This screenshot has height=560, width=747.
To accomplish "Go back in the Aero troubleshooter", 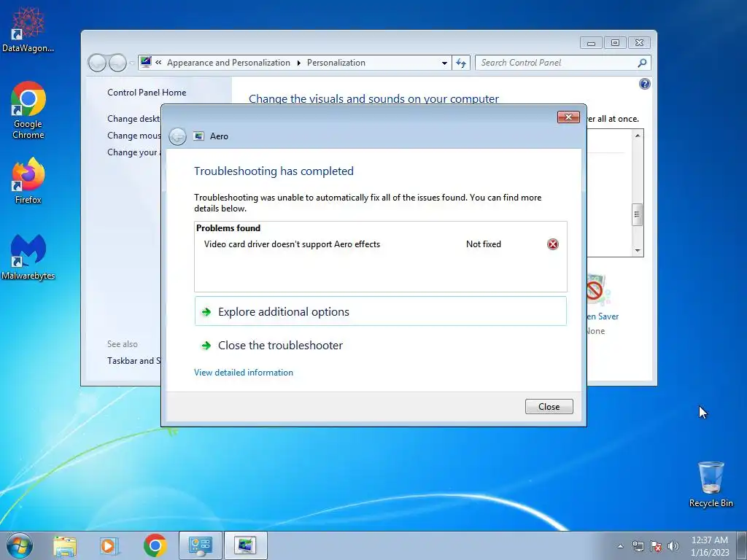I will [x=178, y=136].
